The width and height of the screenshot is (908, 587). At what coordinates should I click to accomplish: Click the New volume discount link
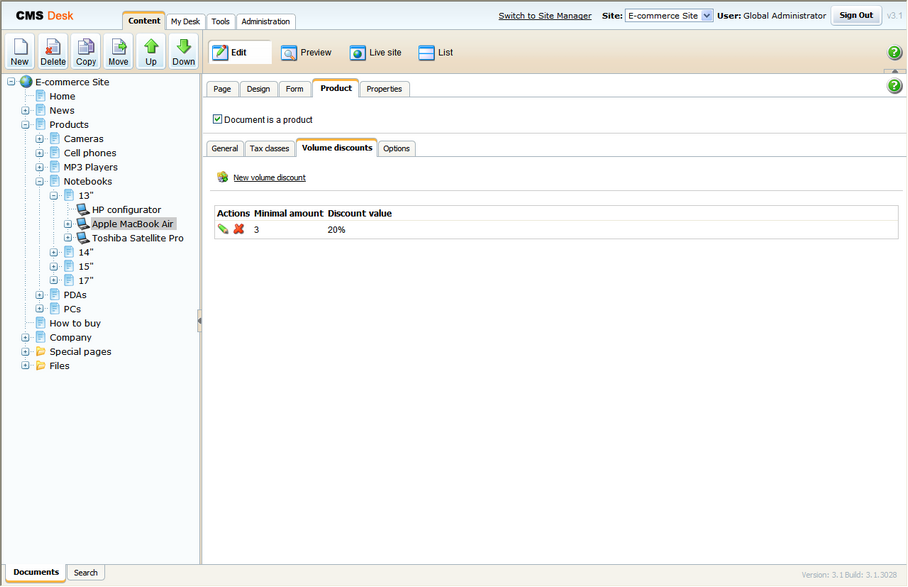pyautogui.click(x=269, y=178)
